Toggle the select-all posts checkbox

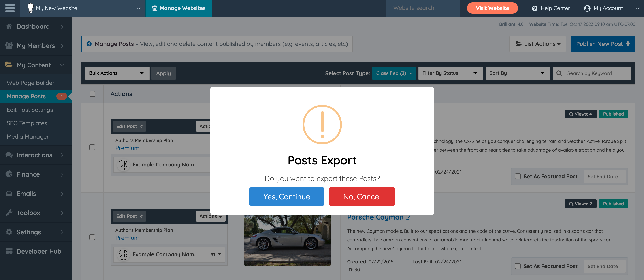coord(92,94)
